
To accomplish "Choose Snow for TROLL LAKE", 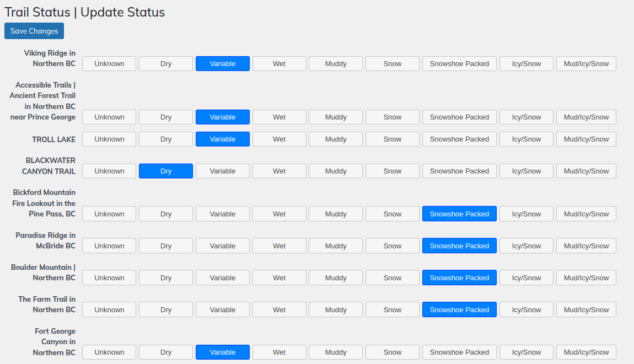I will click(392, 139).
